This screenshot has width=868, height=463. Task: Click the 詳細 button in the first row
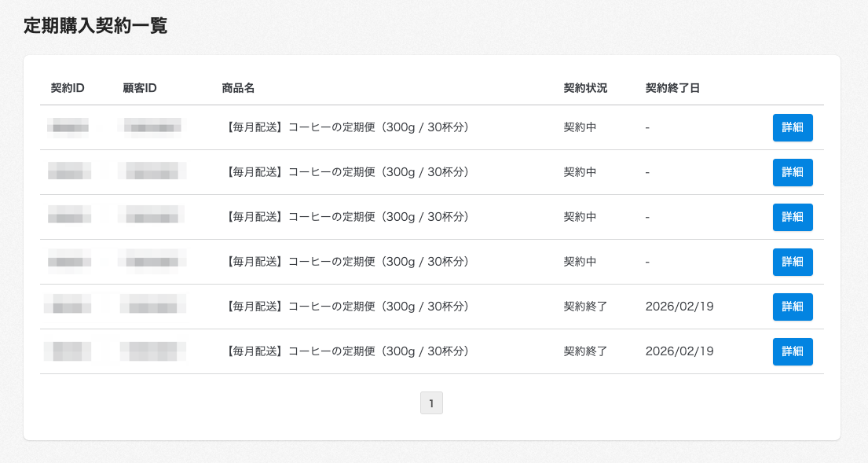(792, 127)
